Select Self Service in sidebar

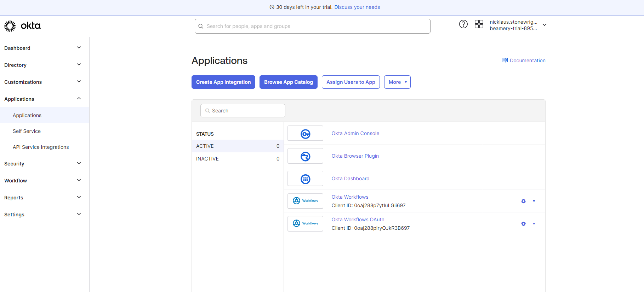45,131
